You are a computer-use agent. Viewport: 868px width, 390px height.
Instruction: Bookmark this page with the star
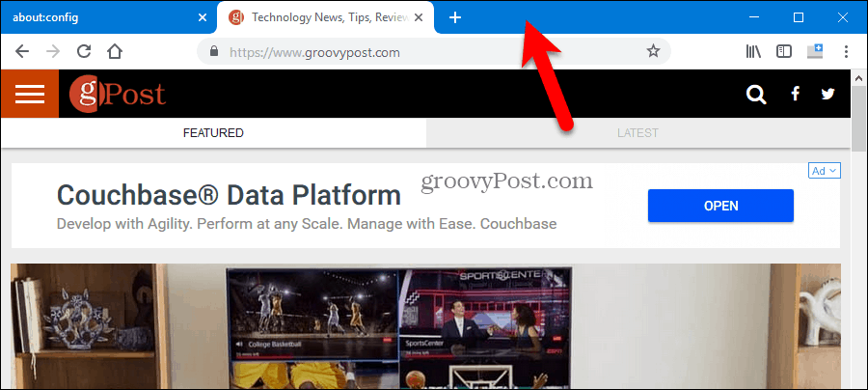(x=653, y=51)
